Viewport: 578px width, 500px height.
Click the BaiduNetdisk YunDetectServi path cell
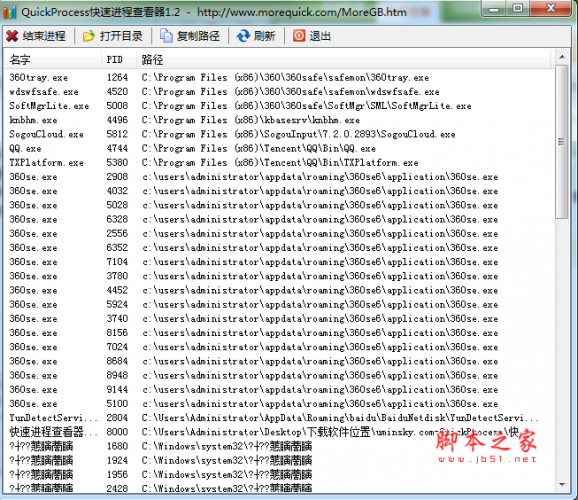point(340,418)
